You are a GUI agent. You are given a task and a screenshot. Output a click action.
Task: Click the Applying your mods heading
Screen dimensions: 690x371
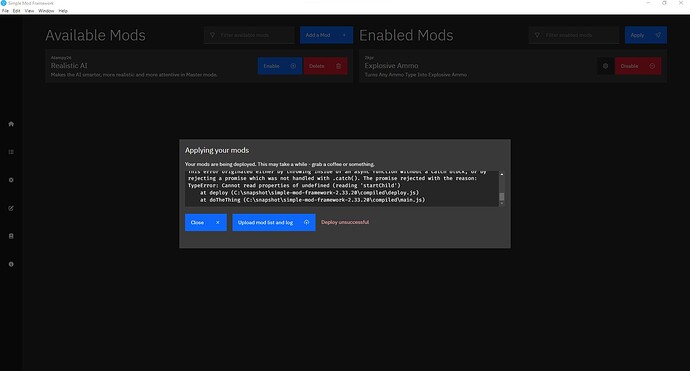[217, 150]
